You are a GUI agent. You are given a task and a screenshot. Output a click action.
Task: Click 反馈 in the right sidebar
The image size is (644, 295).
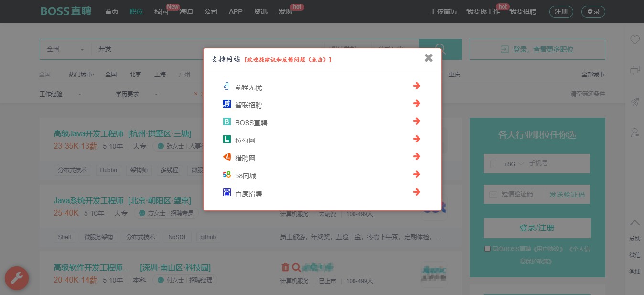click(635, 239)
